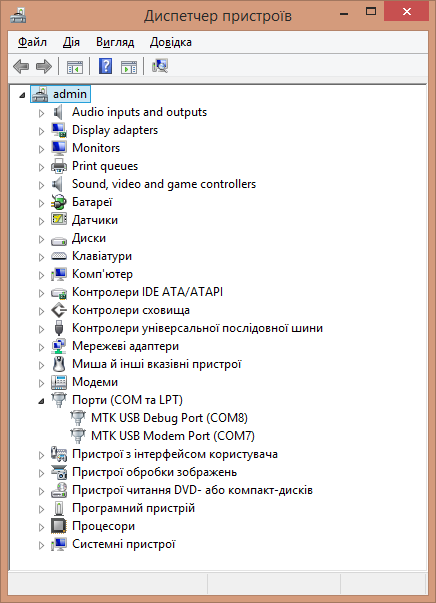This screenshot has width=436, height=603.
Task: Open the Довідка menu
Action: coord(171,42)
